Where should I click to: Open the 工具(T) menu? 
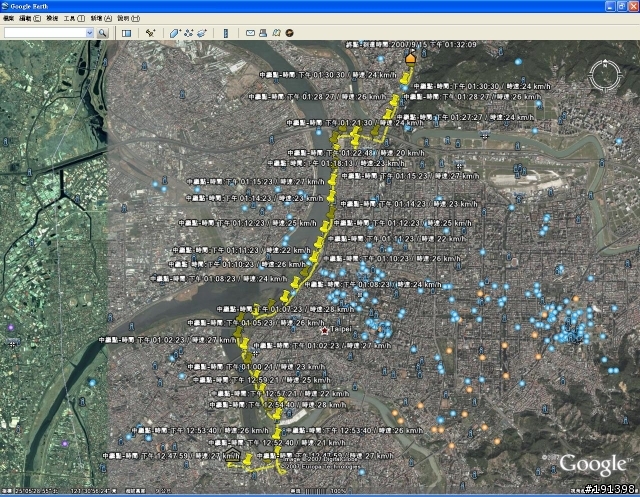pyautogui.click(x=74, y=18)
